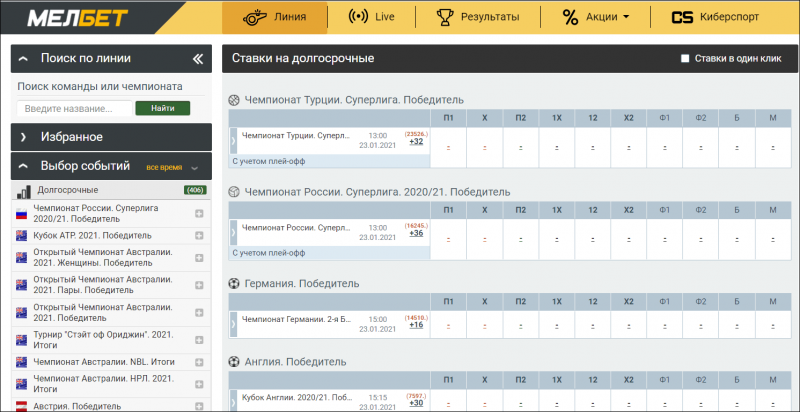This screenshot has width=800, height=412.
Task: Add Чемпионат Австралии НРЛ plus icon
Action: click(x=199, y=384)
